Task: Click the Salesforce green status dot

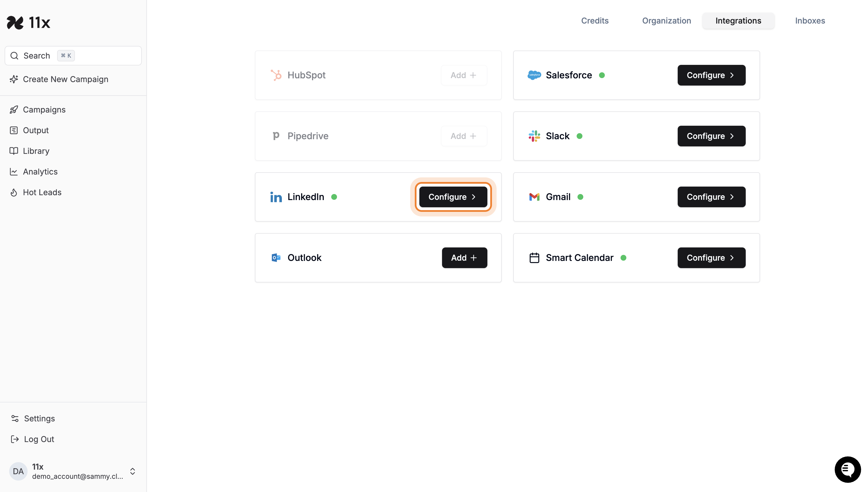Action: [x=602, y=75]
